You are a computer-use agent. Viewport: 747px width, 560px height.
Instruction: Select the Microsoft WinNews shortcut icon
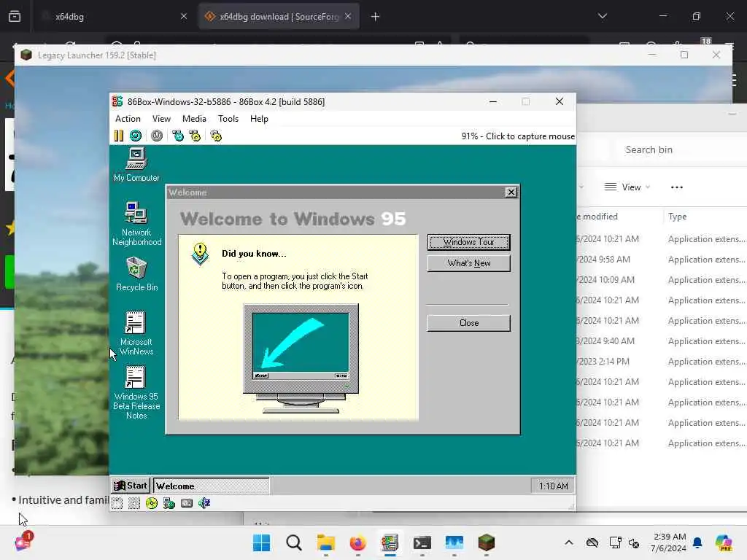click(136, 332)
